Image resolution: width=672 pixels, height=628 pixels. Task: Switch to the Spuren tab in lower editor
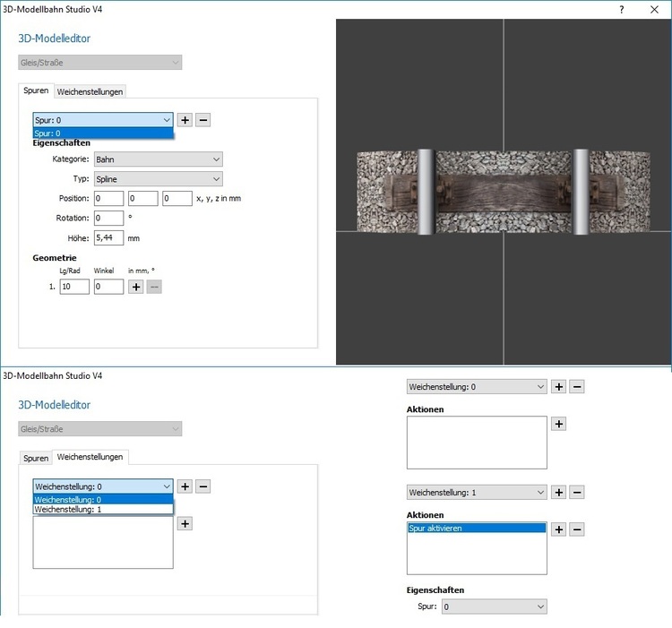click(36, 458)
